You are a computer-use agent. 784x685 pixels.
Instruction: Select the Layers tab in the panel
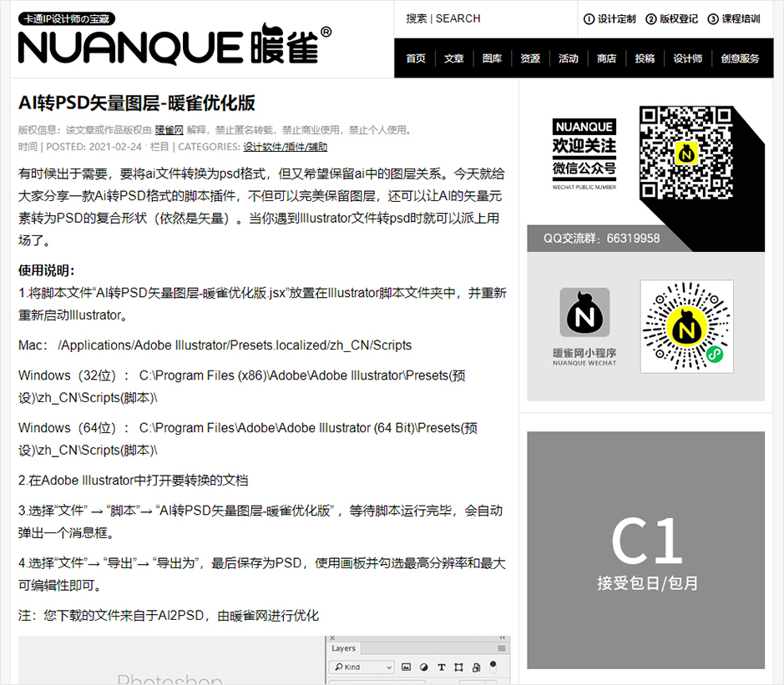(x=343, y=648)
